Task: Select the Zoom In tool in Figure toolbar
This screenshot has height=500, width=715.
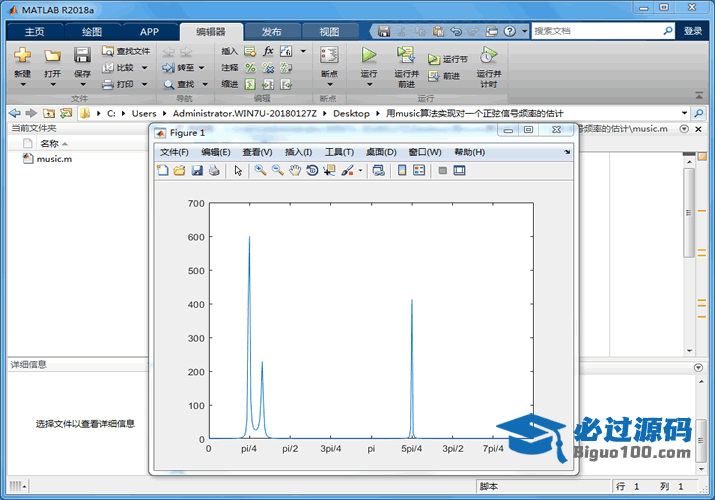Action: 260,170
